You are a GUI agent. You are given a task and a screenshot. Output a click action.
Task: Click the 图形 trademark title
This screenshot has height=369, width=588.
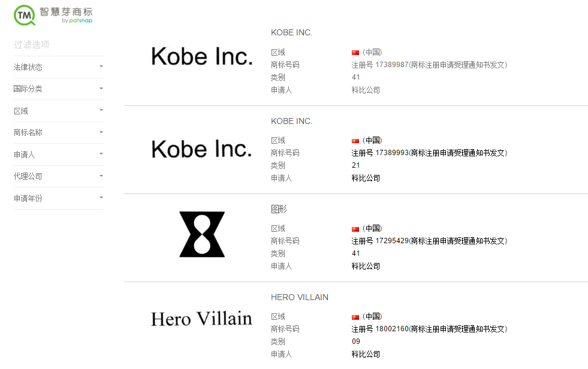pyautogui.click(x=279, y=209)
